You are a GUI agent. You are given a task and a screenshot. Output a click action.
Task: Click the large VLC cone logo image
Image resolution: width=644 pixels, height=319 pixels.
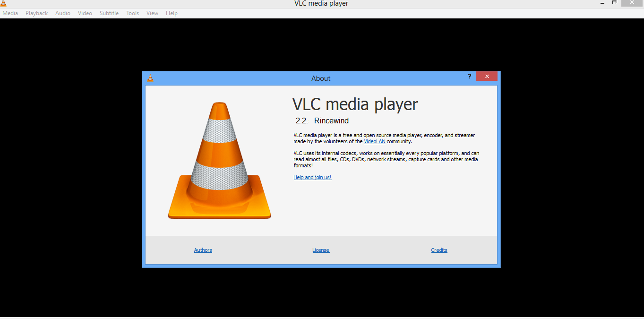219,161
